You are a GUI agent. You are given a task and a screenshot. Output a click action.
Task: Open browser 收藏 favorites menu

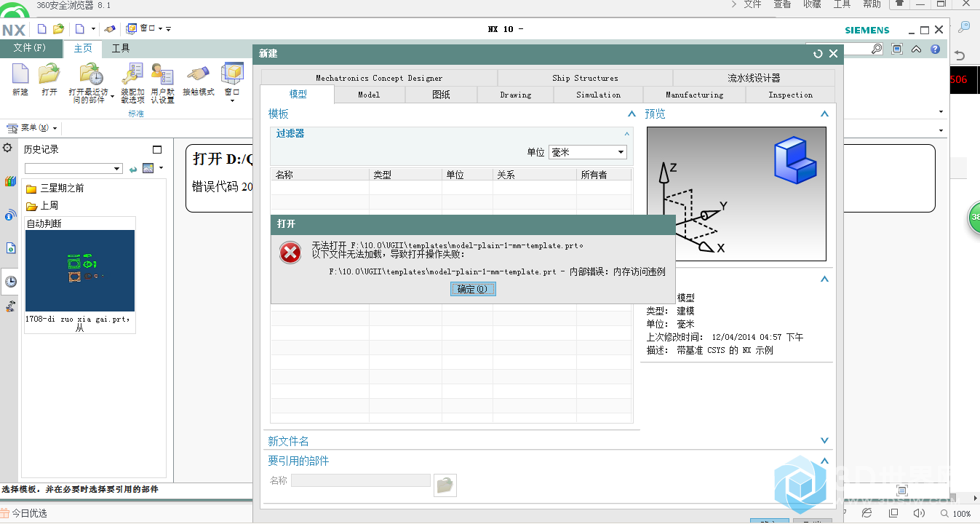[x=812, y=4]
